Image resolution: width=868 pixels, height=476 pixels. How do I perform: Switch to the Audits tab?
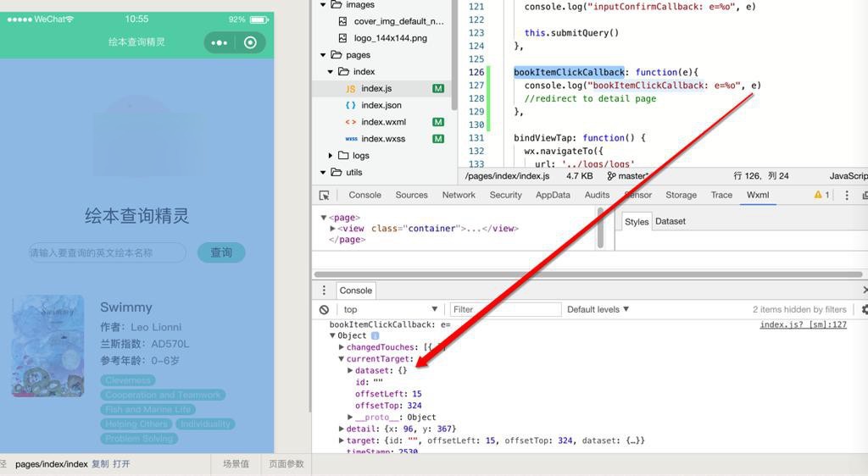pos(597,195)
